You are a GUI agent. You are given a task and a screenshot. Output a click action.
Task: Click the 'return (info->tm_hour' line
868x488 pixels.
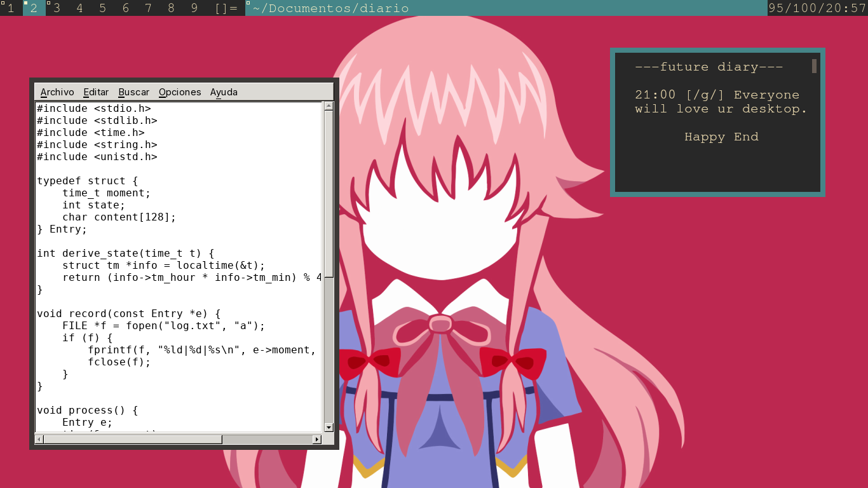192,278
